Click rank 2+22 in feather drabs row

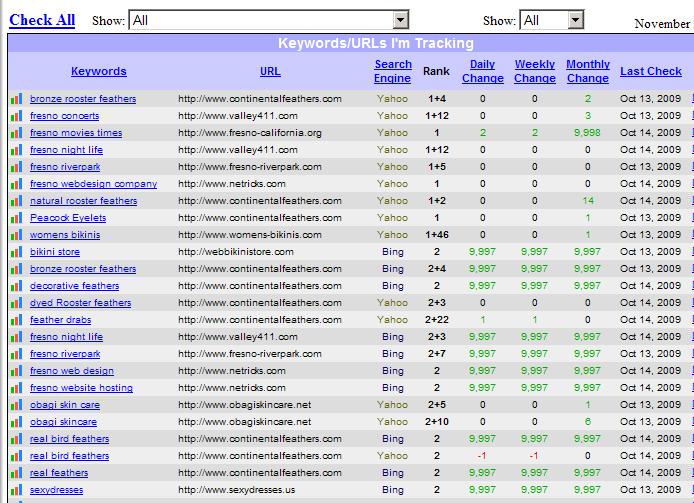437,320
